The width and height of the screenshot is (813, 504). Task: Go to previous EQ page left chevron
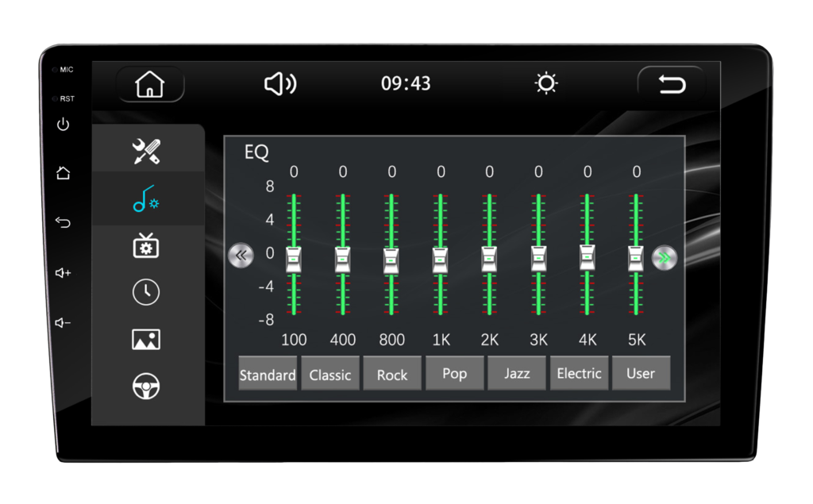(241, 256)
